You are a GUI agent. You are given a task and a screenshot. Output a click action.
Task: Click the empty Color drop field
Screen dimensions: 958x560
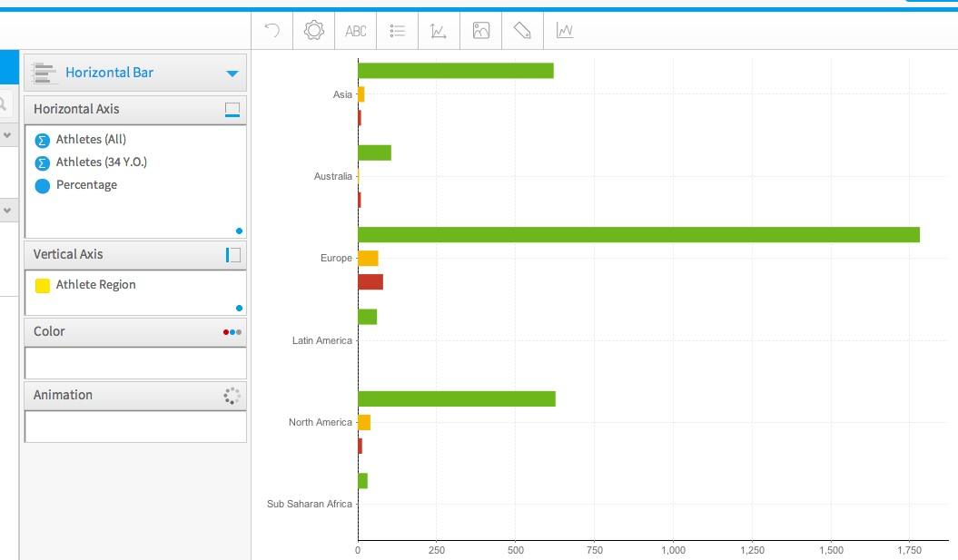[x=135, y=363]
